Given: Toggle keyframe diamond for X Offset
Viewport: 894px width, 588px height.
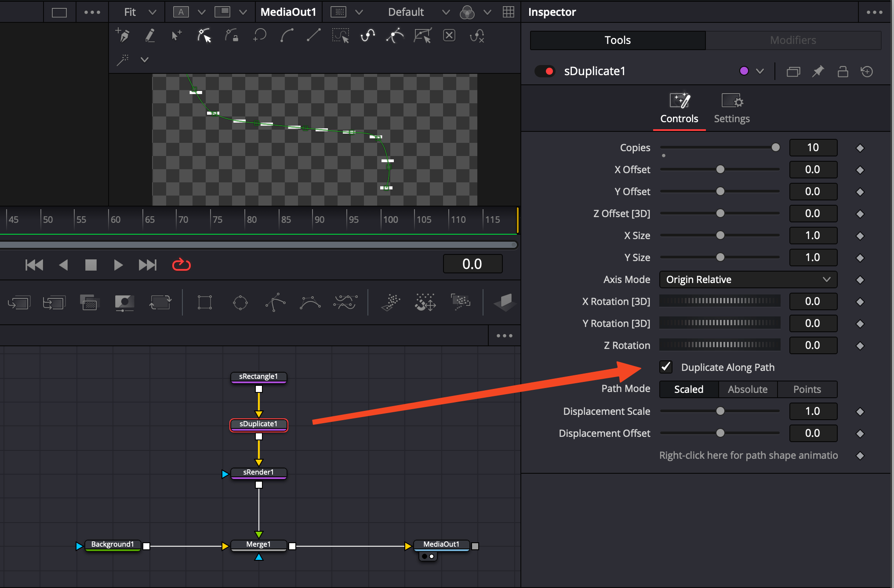Looking at the screenshot, I should coord(860,170).
